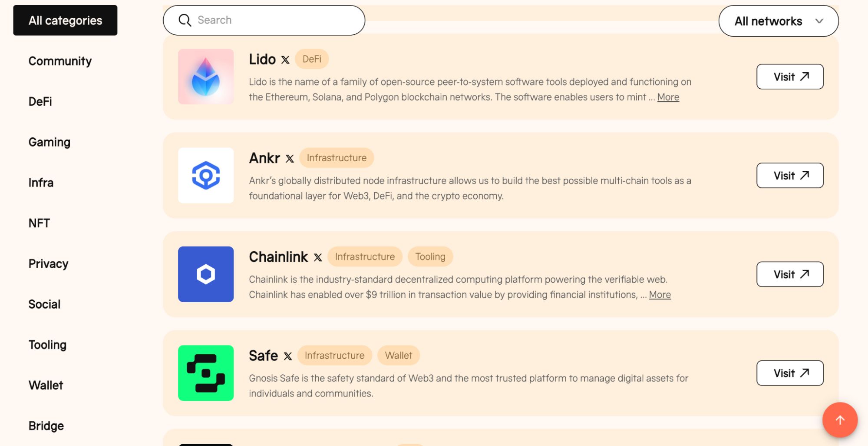Screen dimensions: 868x446
Task: Expand Lido description with More link
Action: (x=668, y=97)
